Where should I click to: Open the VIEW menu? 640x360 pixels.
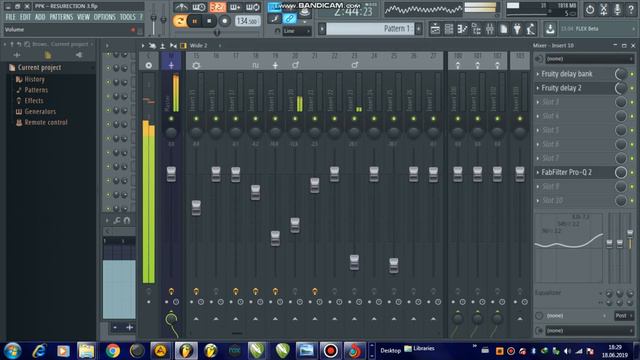[83, 17]
